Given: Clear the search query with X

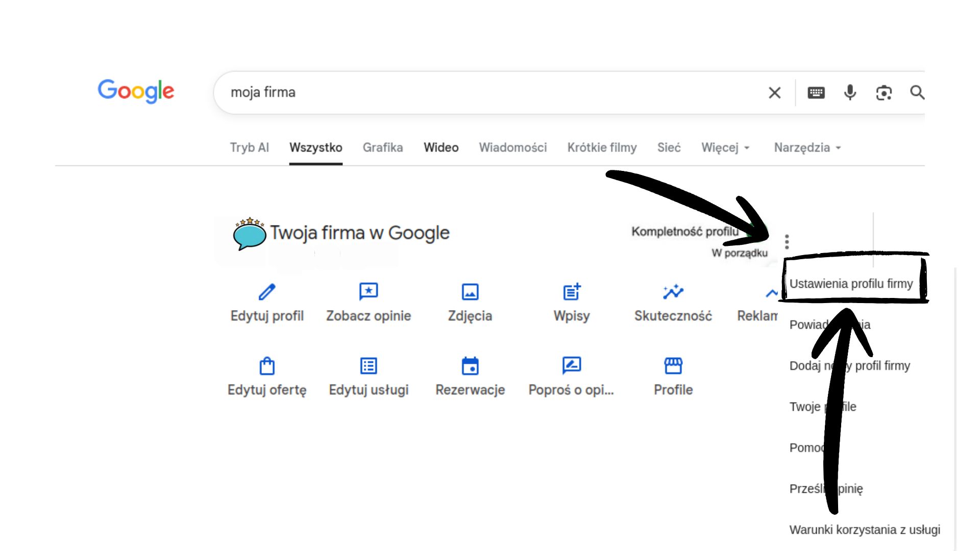Looking at the screenshot, I should pyautogui.click(x=774, y=92).
